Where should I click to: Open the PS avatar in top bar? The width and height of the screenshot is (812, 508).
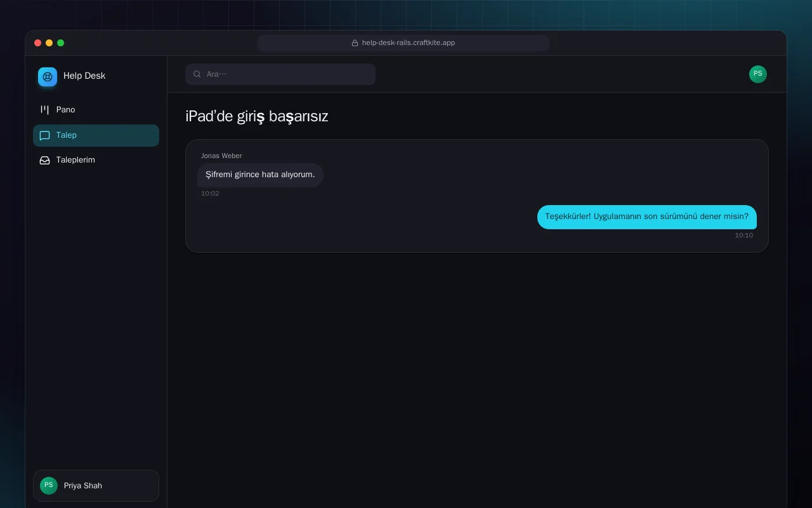tap(758, 74)
